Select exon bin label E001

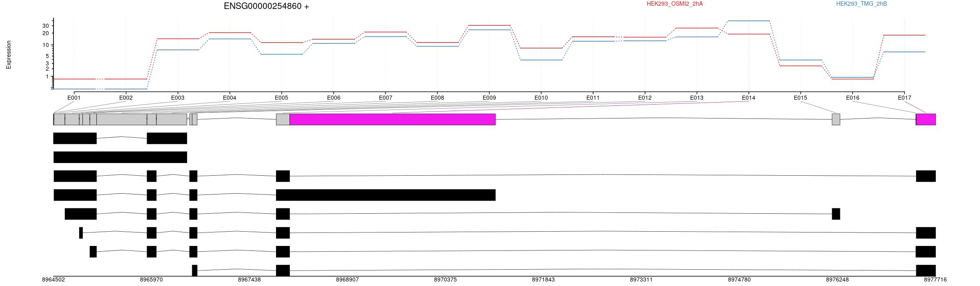coord(74,98)
